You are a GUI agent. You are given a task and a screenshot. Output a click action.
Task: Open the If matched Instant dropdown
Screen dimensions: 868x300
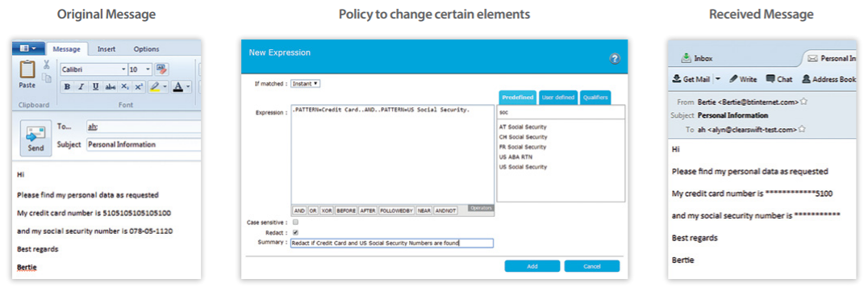tap(306, 84)
